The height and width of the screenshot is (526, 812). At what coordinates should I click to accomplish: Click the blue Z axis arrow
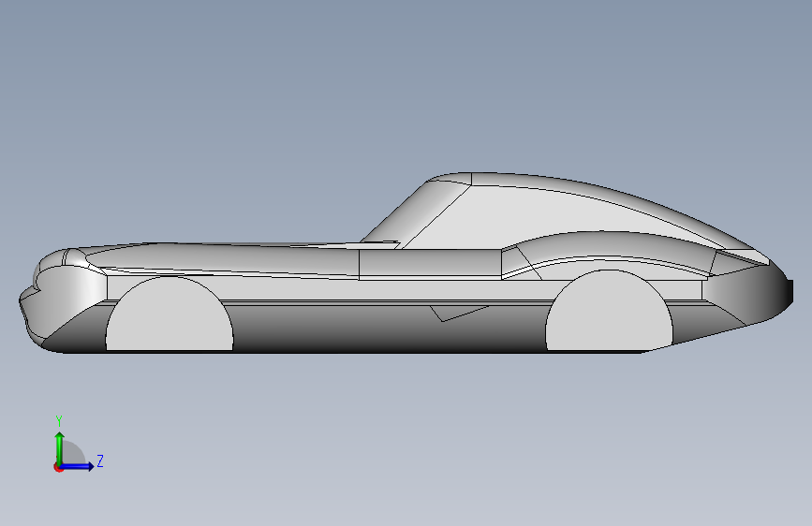tap(77, 466)
